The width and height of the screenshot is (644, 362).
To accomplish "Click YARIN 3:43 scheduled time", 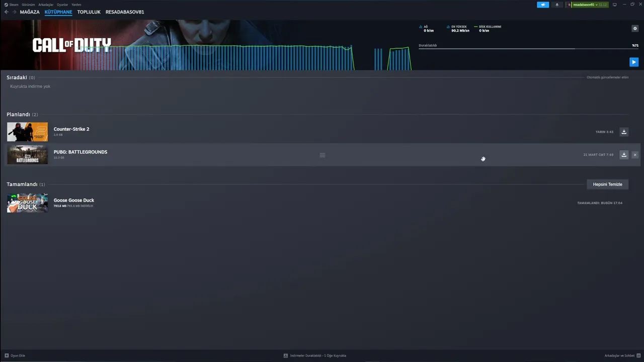I will (604, 132).
